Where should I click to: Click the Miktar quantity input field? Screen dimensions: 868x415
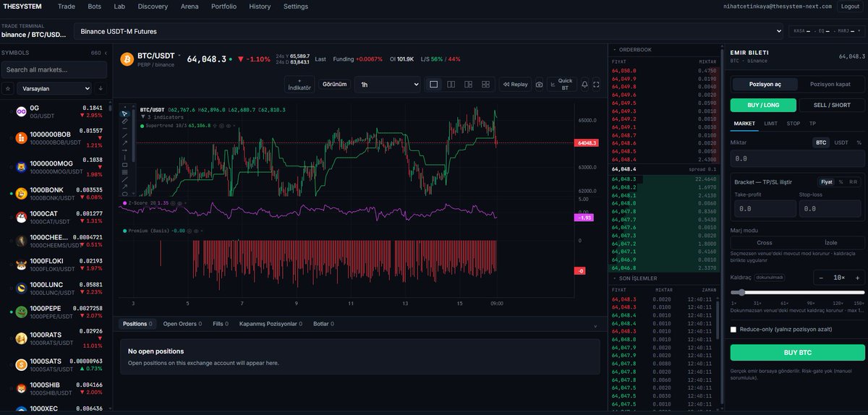click(x=798, y=158)
